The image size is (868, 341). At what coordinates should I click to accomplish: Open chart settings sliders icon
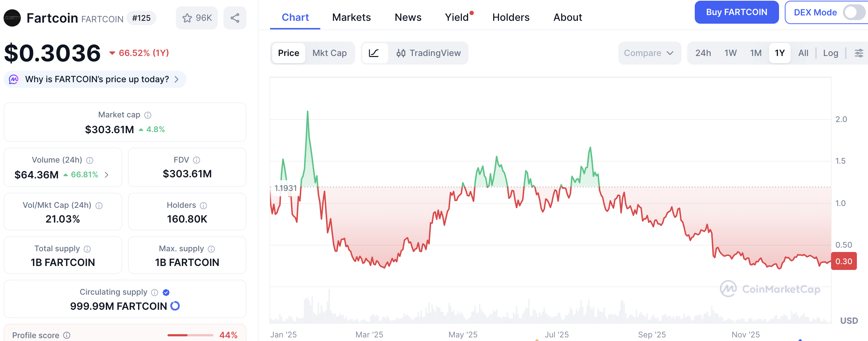pos(859,53)
